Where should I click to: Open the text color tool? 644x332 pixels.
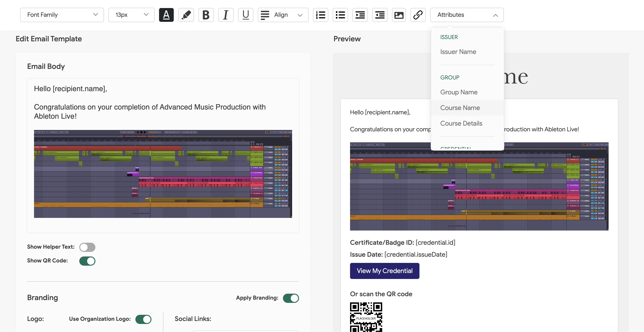coord(166,15)
